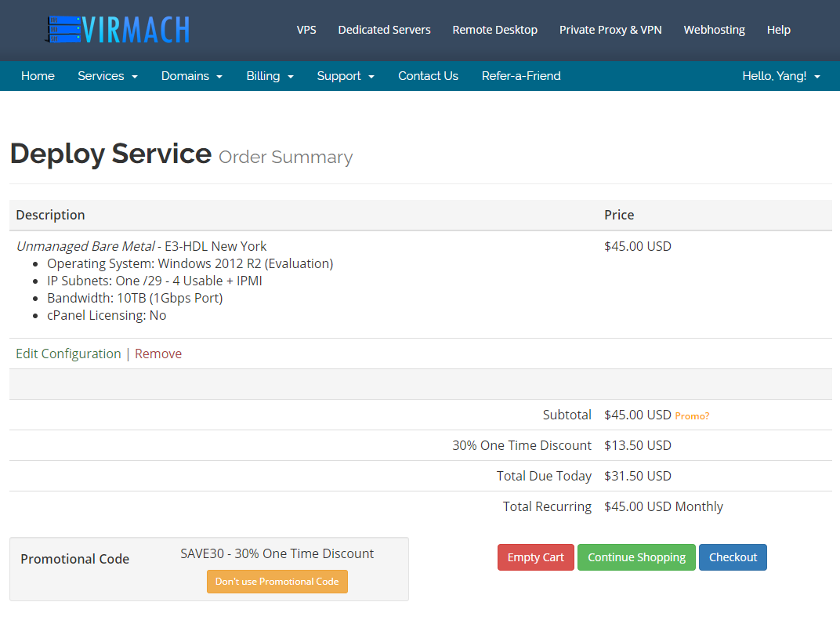The width and height of the screenshot is (840, 631).
Task: Open Webhosting from the top bar
Action: coord(714,30)
